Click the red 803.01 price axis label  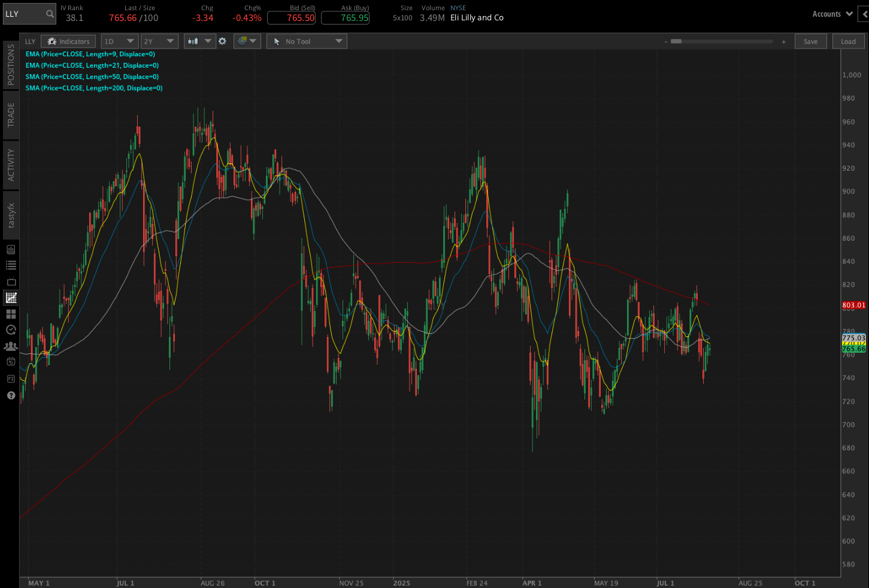coord(853,305)
